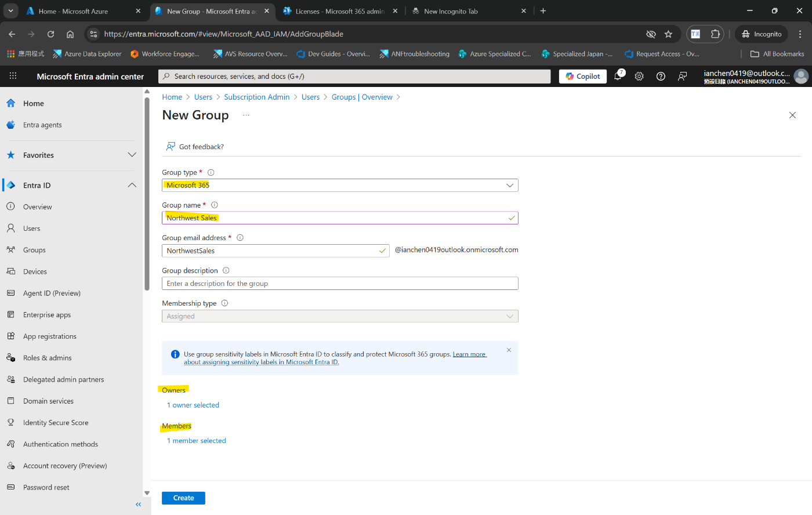Click the Create button
The image size is (812, 515).
pos(183,498)
